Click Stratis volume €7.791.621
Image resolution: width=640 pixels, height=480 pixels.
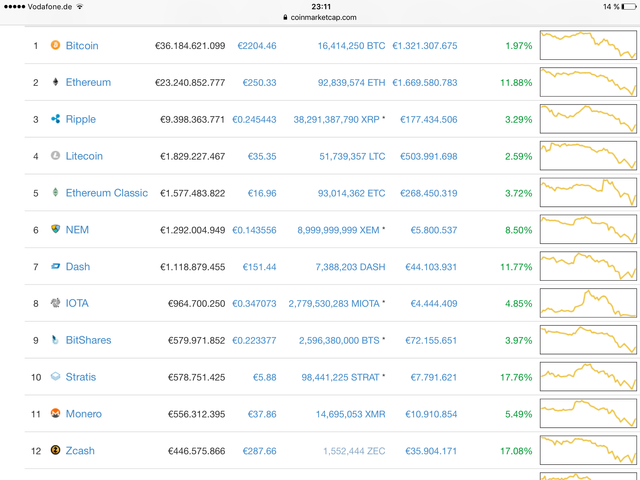pos(434,377)
